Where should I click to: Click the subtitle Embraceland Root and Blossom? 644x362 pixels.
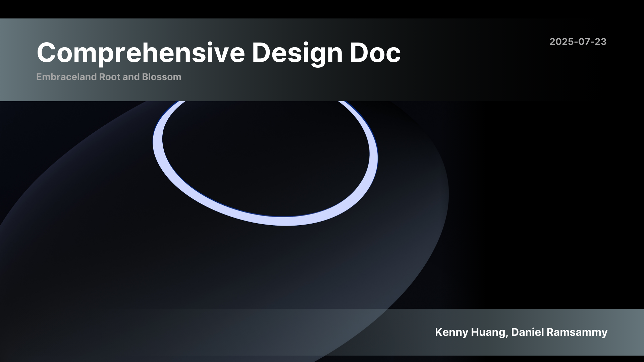[108, 77]
